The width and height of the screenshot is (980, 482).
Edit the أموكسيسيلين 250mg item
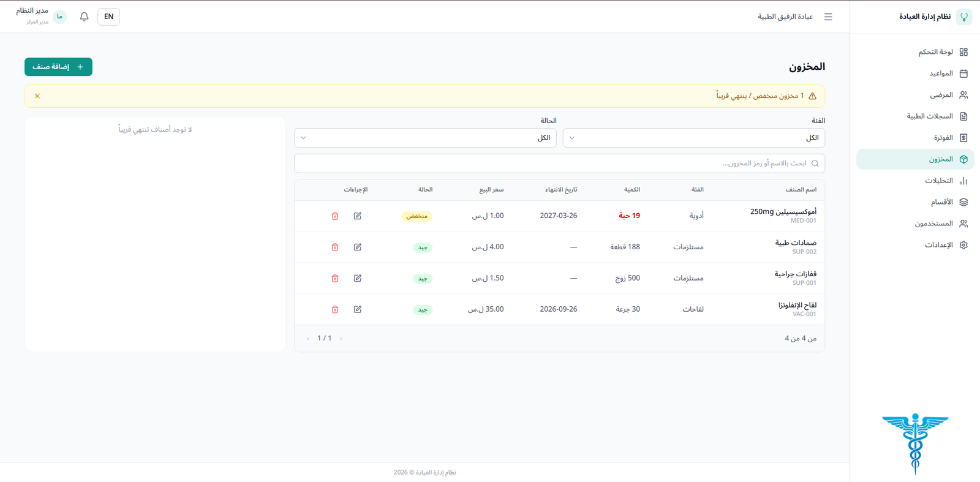358,216
